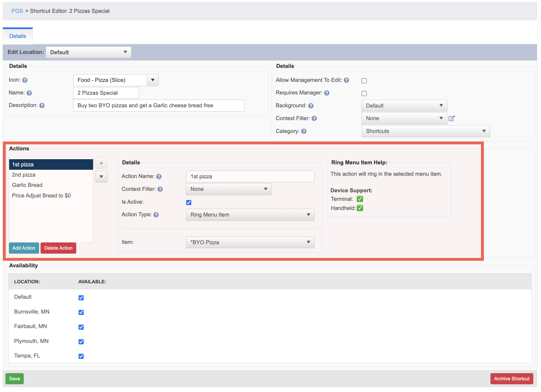Toggle Allow Management To Edit checkbox

(x=364, y=81)
